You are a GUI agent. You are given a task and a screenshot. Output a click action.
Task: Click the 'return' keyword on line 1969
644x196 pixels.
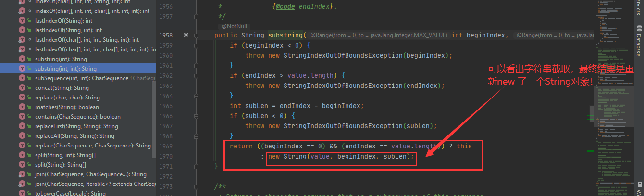[x=241, y=146]
